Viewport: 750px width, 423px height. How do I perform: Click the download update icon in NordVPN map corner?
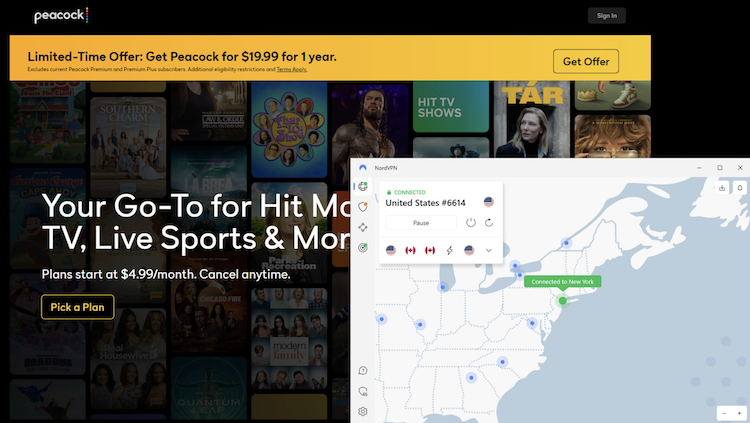click(x=722, y=188)
